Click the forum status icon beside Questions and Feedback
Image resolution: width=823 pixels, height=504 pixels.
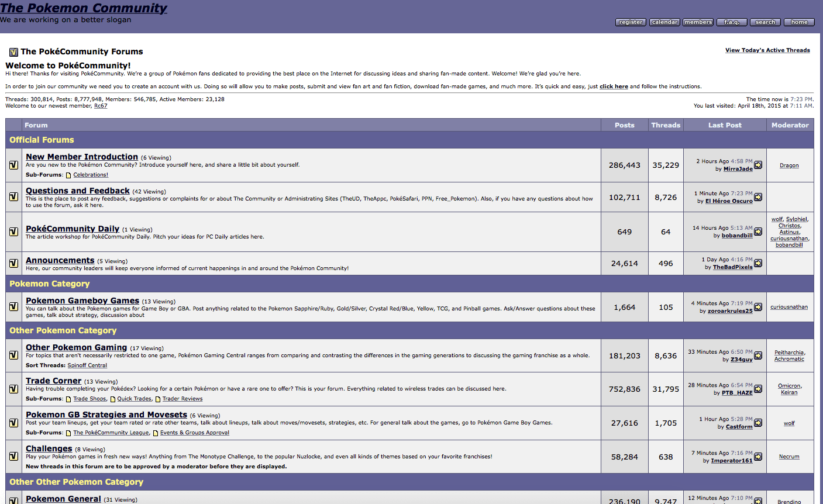tap(13, 197)
